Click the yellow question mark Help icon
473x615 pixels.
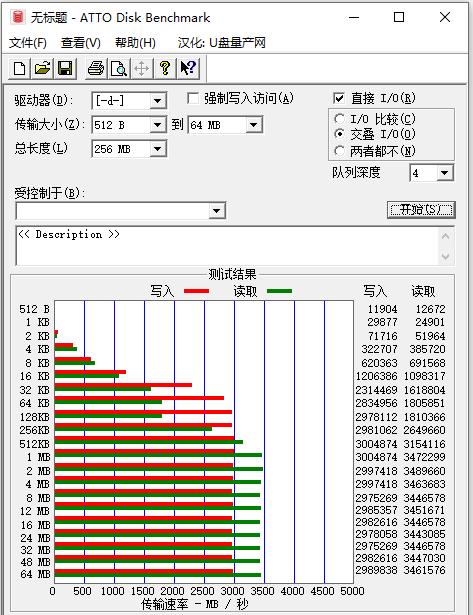[x=165, y=69]
